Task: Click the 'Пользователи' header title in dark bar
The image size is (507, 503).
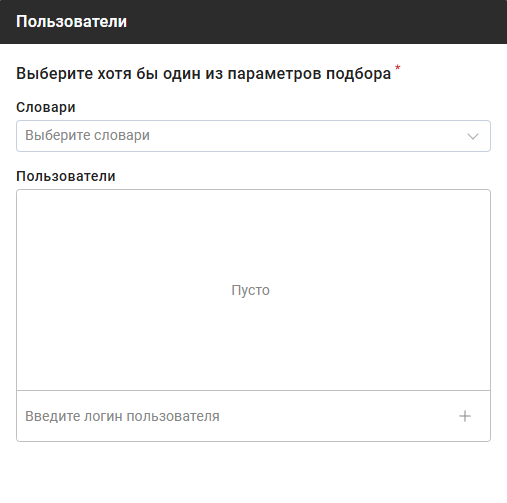Action: (x=72, y=22)
